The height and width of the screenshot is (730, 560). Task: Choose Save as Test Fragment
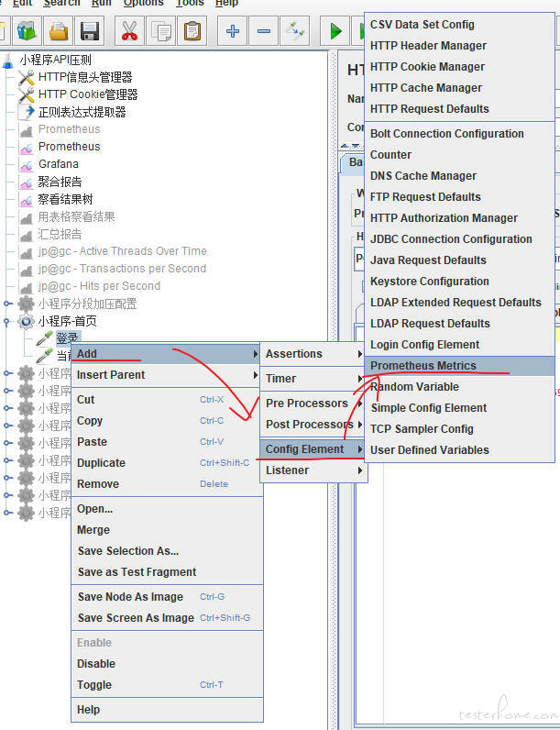[167, 572]
